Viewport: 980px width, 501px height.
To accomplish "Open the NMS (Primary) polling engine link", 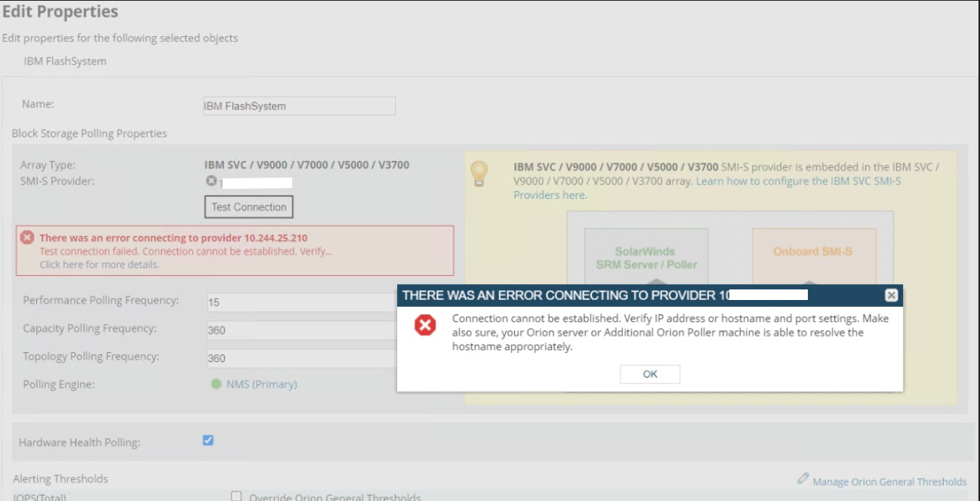I will tap(261, 384).
